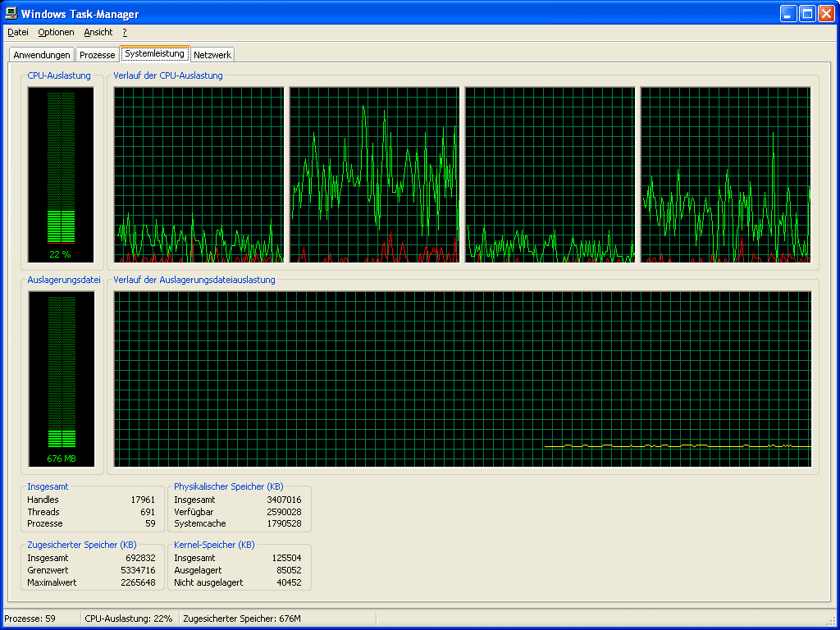This screenshot has height=630, width=840.
Task: Click status bar 'CPU-Auslastung: 22%'
Action: click(129, 619)
